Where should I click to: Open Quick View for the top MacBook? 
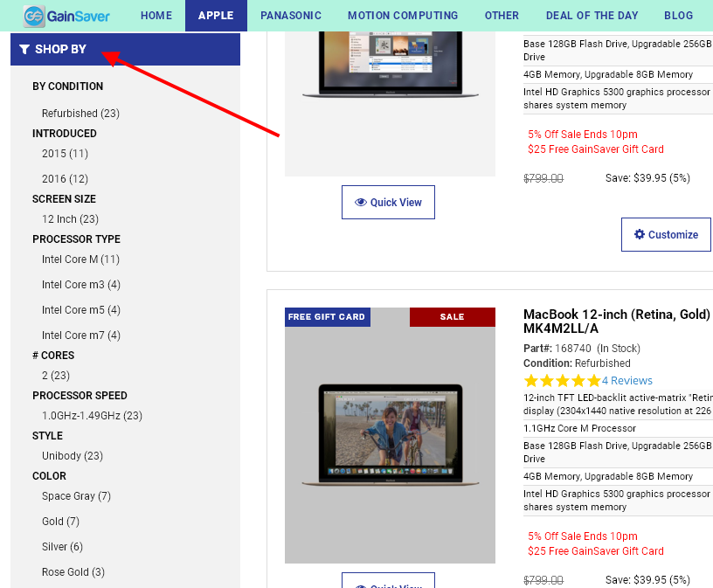point(388,203)
